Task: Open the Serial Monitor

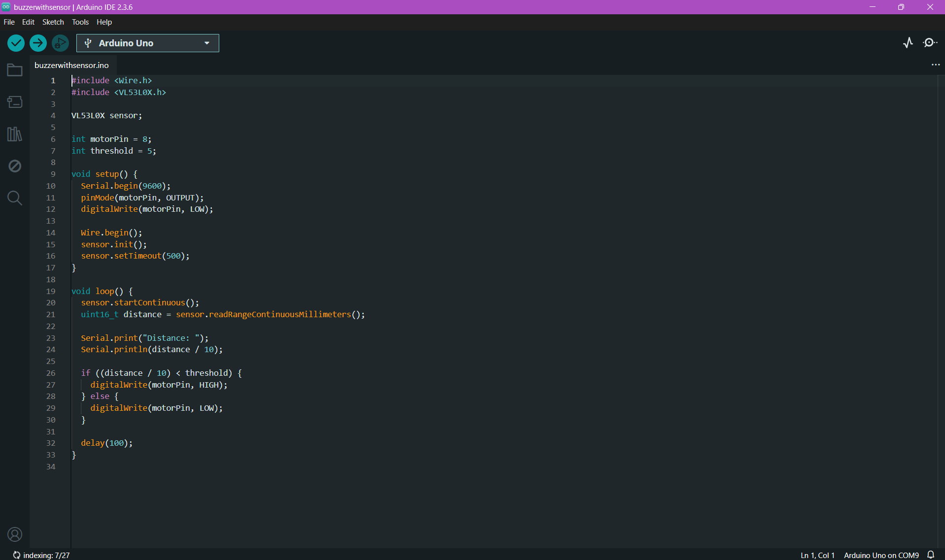Action: click(x=930, y=43)
